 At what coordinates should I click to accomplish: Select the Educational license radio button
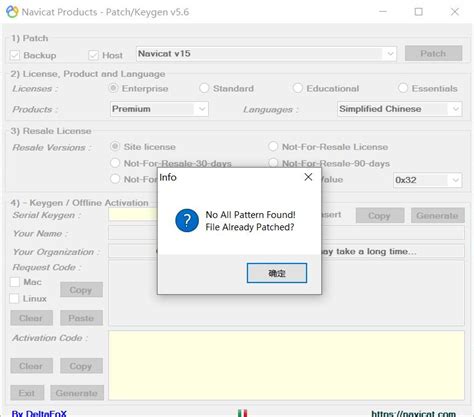pyautogui.click(x=297, y=88)
